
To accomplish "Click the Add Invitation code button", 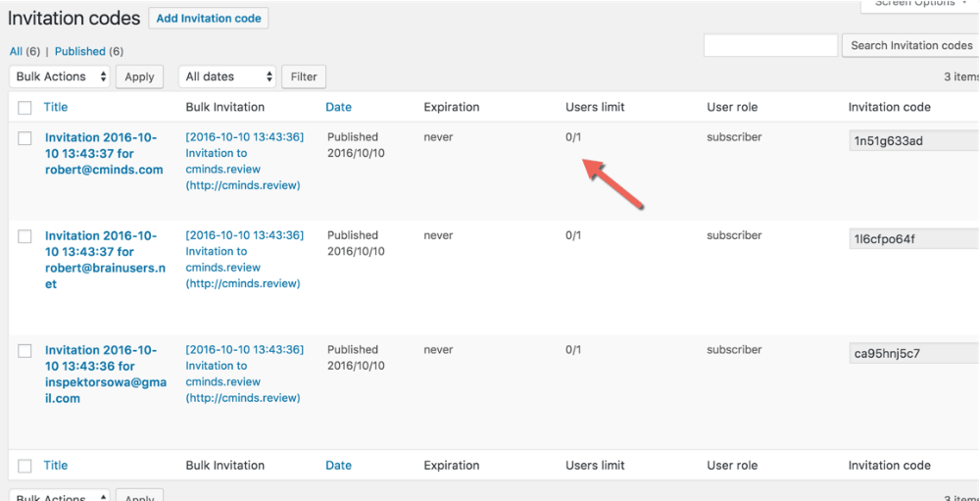I will 208,19.
